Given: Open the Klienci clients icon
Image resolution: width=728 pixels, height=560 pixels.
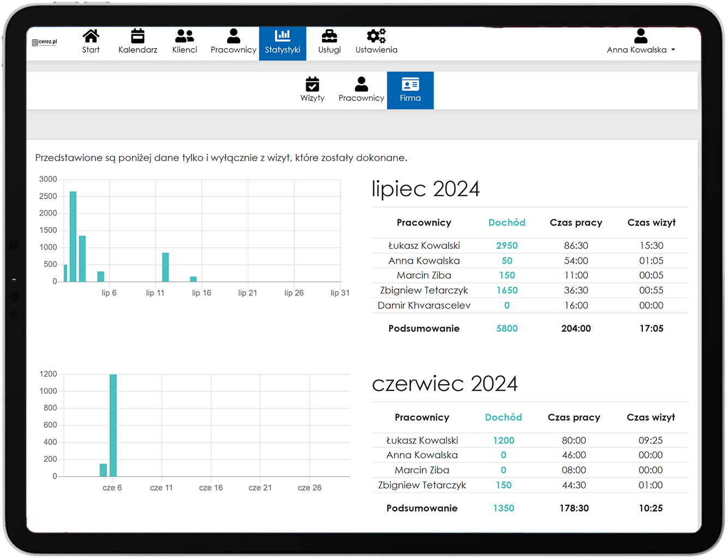Looking at the screenshot, I should click(x=184, y=37).
